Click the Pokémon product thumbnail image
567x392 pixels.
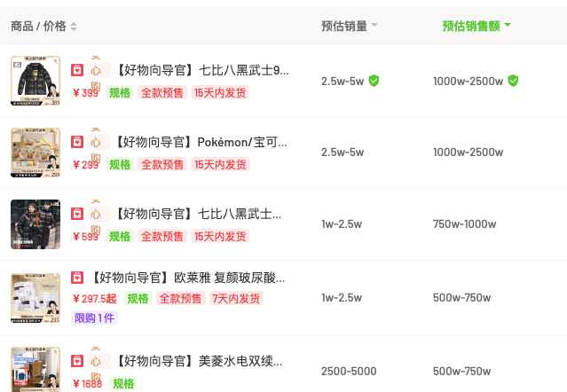click(x=35, y=153)
